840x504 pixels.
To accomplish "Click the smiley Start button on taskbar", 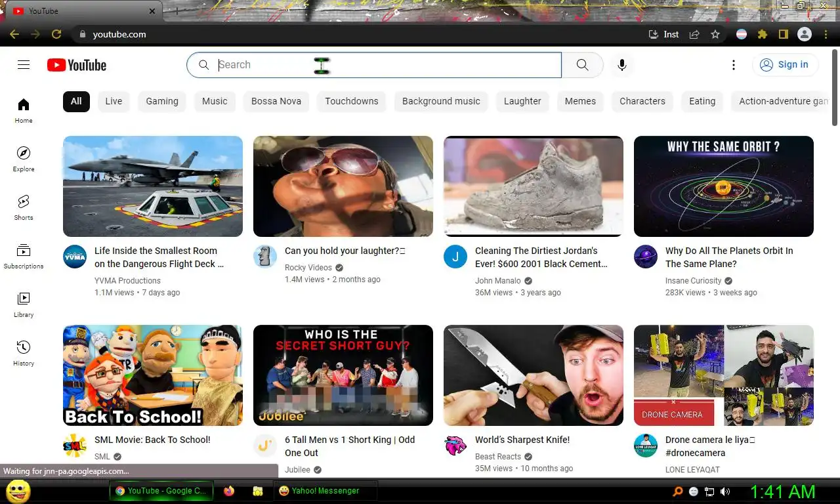I will click(x=18, y=491).
